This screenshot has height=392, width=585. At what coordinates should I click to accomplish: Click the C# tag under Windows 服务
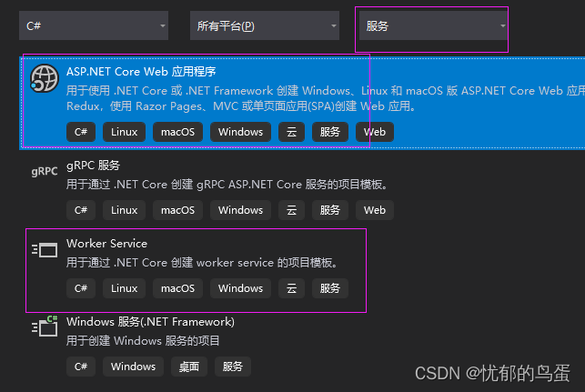(x=81, y=367)
